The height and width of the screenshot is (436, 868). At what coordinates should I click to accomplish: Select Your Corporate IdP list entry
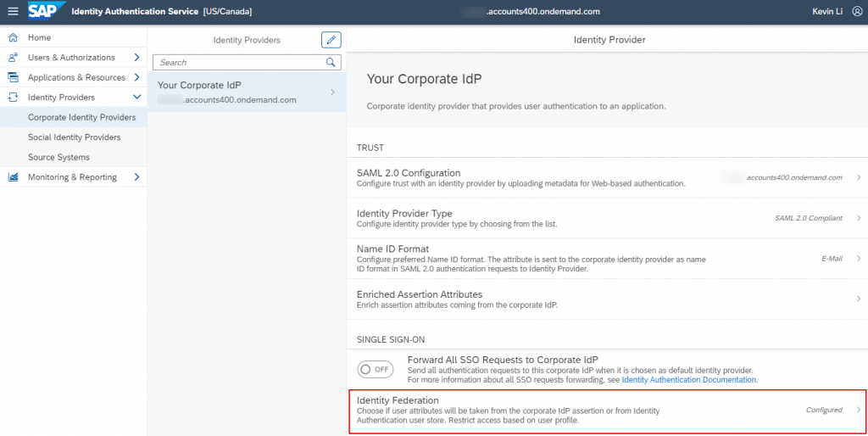click(x=247, y=92)
